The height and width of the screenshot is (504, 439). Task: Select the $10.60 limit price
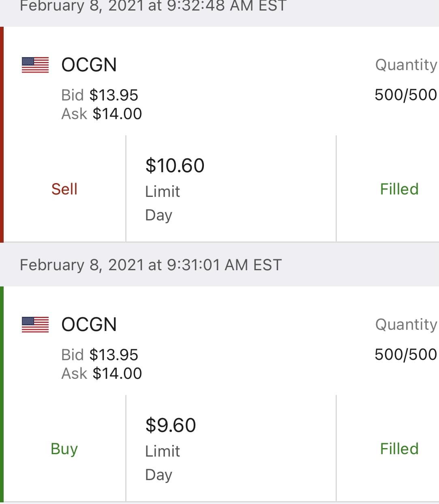175,166
